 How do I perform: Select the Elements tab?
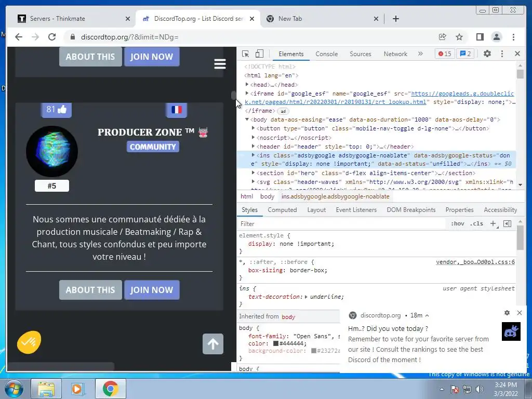(x=291, y=54)
